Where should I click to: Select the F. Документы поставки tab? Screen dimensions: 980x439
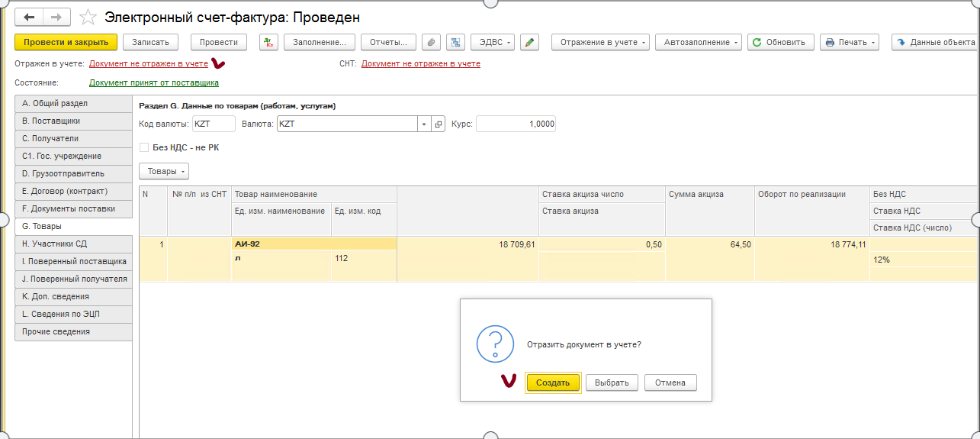(73, 208)
